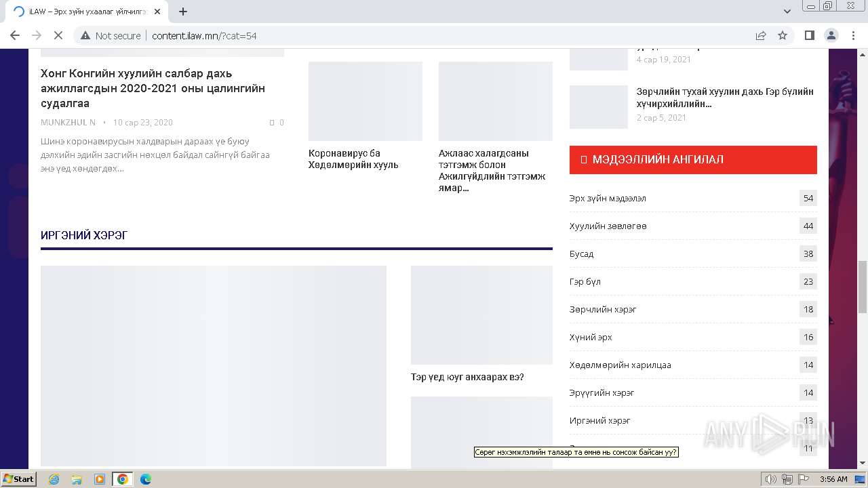This screenshot has height=488, width=868.
Task: Click count badge 54
Action: click(x=808, y=199)
